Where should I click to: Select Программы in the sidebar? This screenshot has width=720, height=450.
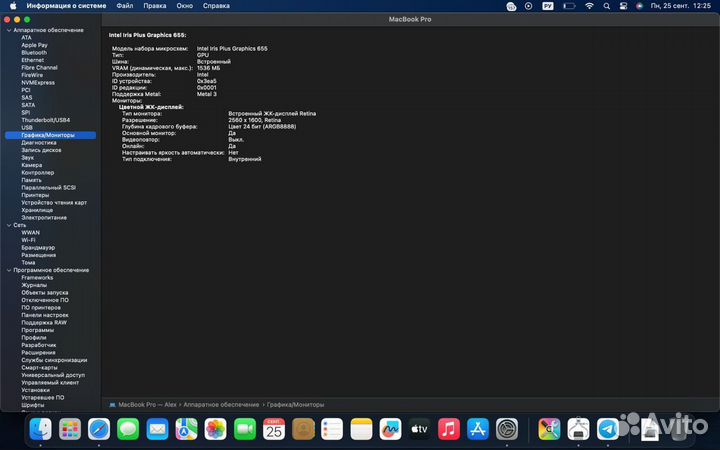pos(38,330)
